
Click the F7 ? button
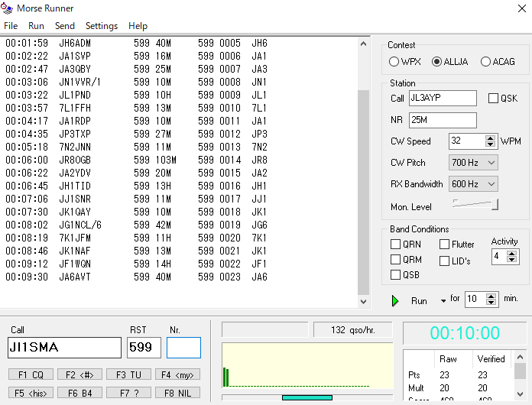[128, 393]
